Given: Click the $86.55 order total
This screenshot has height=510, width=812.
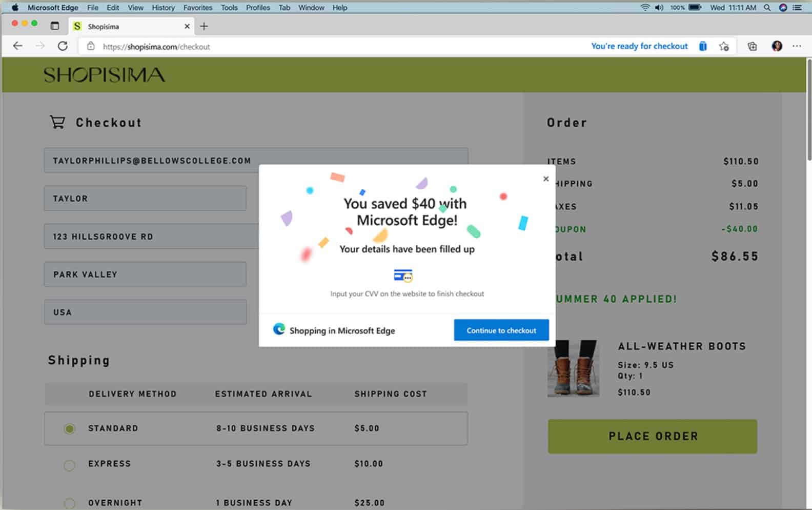Looking at the screenshot, I should (735, 256).
